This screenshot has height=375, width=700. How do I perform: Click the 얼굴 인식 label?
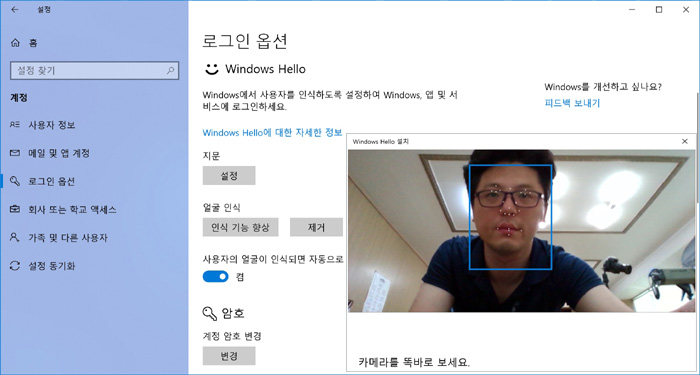point(221,207)
